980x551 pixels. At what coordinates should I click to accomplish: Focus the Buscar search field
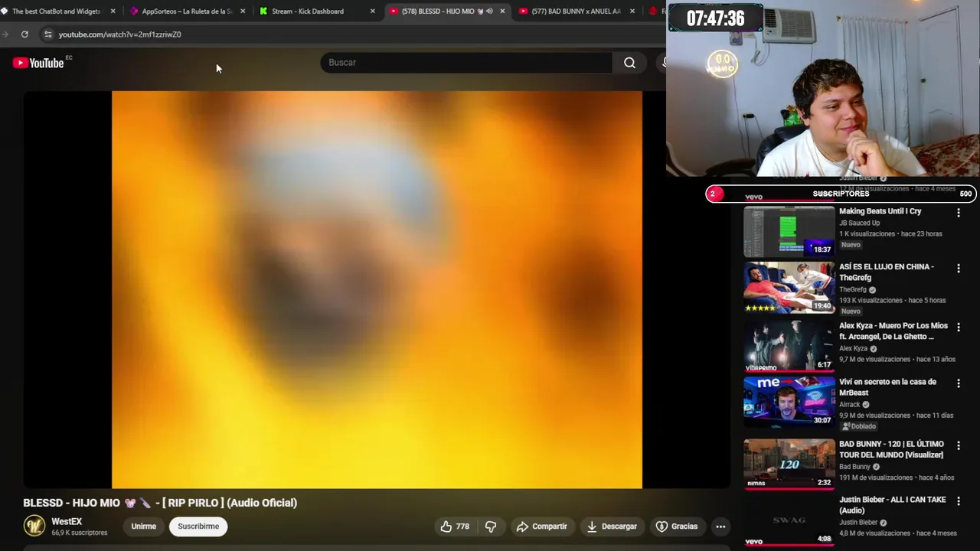(466, 63)
